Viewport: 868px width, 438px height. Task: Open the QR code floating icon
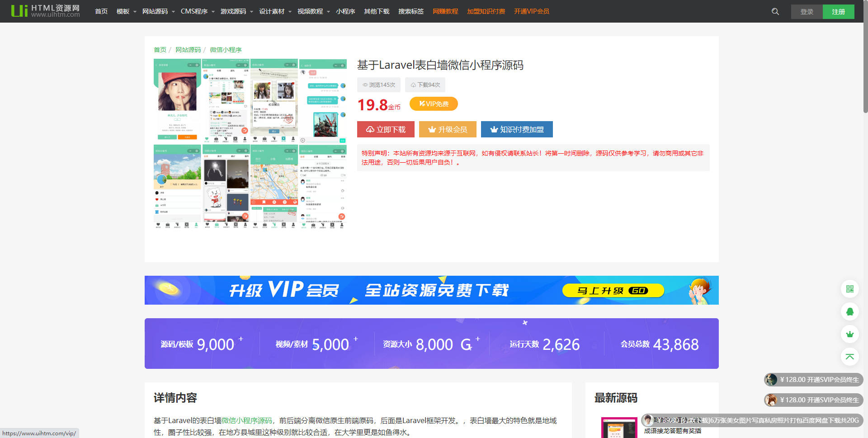pos(850,289)
